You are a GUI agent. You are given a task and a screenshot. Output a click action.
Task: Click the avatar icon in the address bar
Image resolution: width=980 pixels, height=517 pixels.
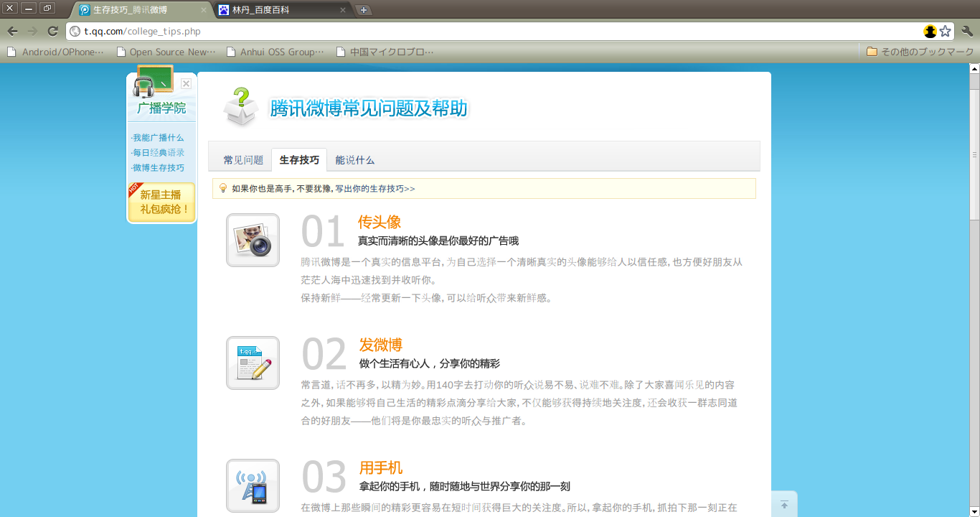930,31
